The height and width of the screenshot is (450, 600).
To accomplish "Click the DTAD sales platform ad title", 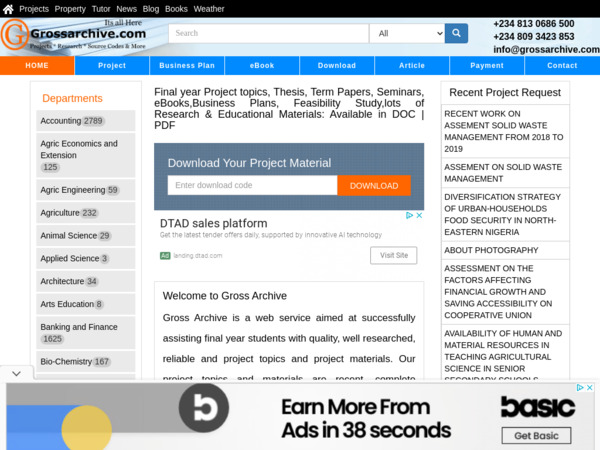I will 214,223.
